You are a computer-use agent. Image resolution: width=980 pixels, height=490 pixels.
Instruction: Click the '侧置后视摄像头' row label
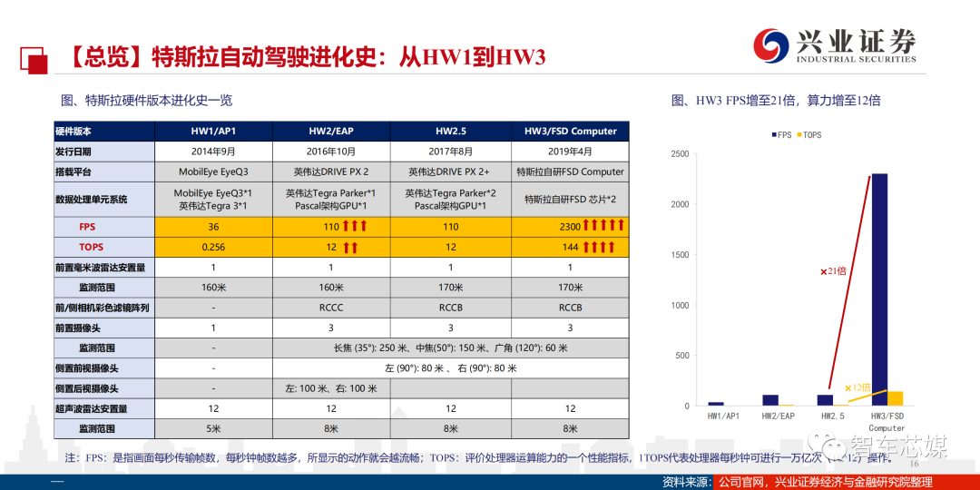103,388
